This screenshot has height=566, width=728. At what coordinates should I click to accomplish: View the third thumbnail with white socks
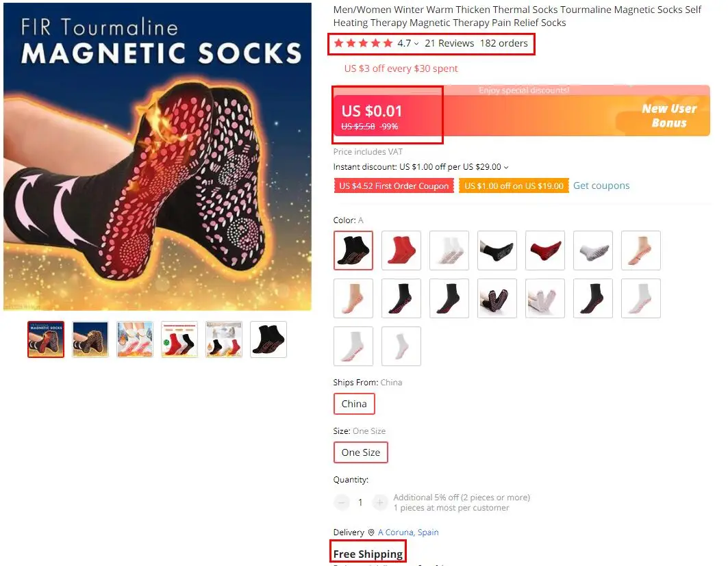click(135, 339)
